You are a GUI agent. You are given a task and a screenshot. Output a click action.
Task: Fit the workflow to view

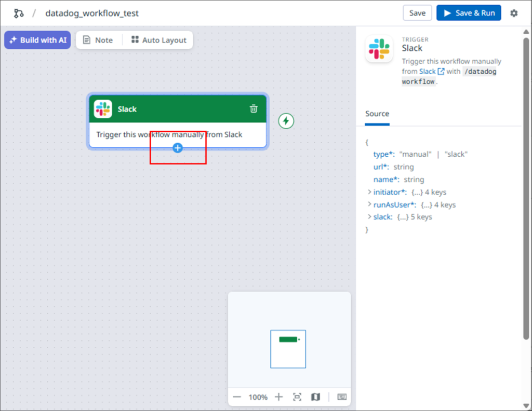297,397
